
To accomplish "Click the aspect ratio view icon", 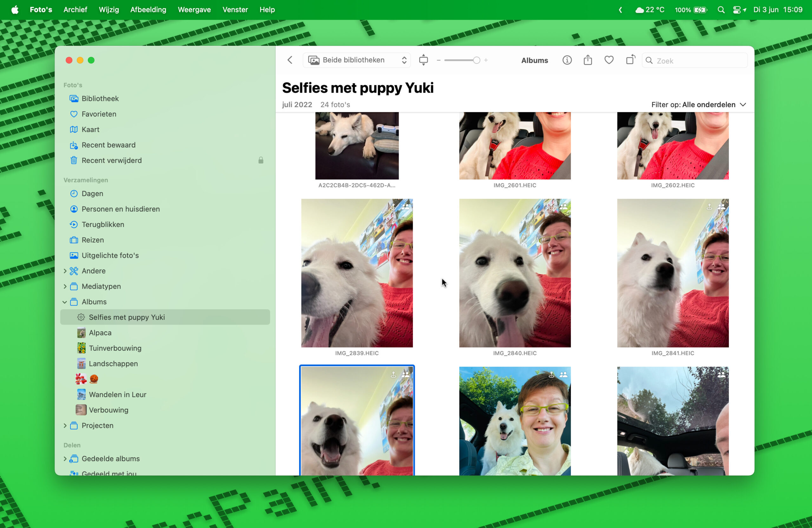I will point(423,60).
